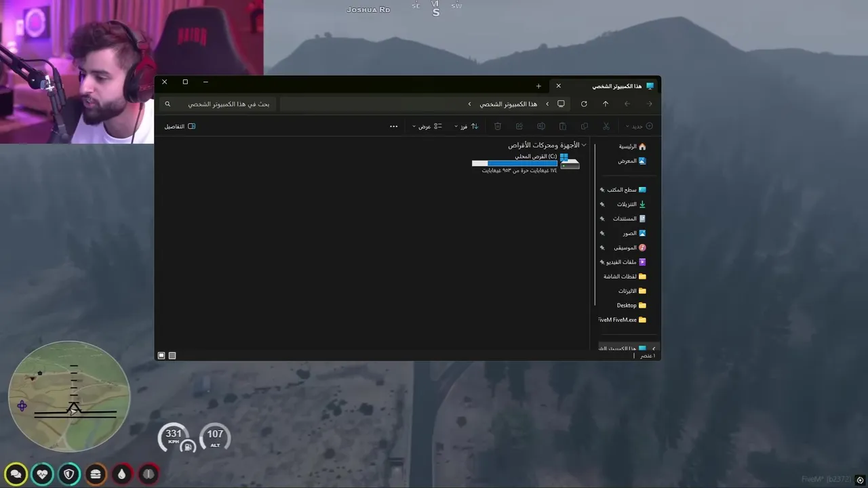The image size is (868, 488).
Task: Refresh the current folder view
Action: pos(584,104)
